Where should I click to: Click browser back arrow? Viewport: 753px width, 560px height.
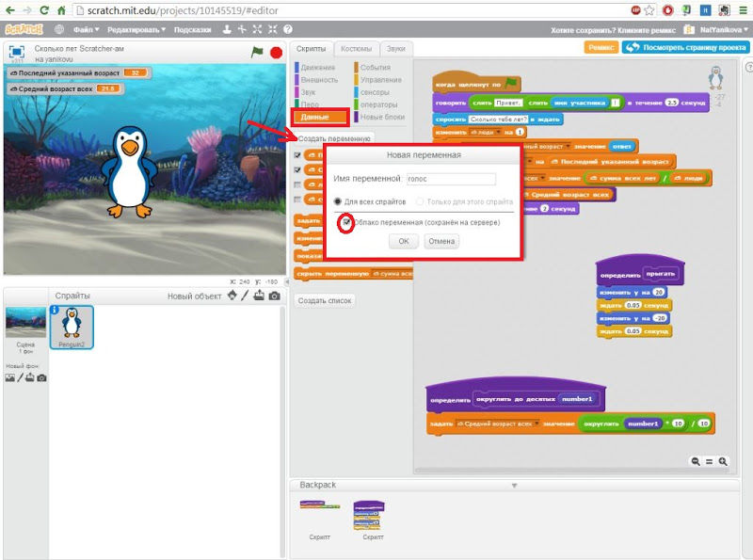[10, 10]
